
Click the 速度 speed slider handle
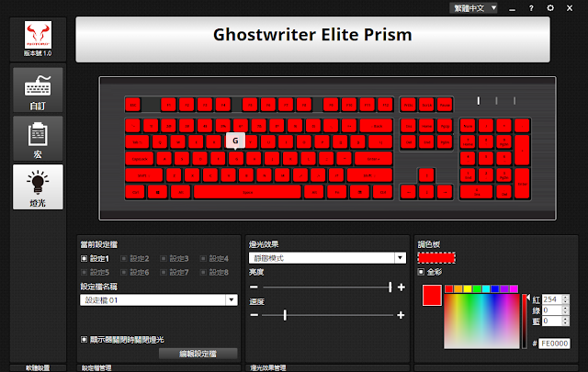[285, 315]
